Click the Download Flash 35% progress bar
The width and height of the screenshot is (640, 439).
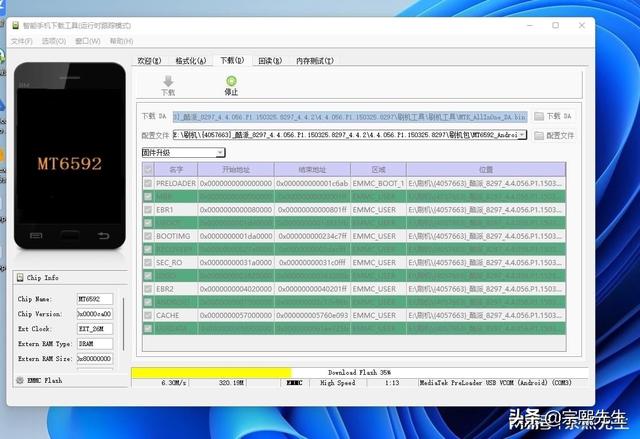[360, 372]
